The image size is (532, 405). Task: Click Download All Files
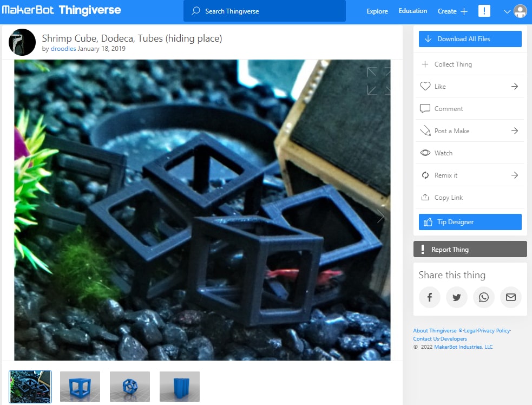coord(470,38)
